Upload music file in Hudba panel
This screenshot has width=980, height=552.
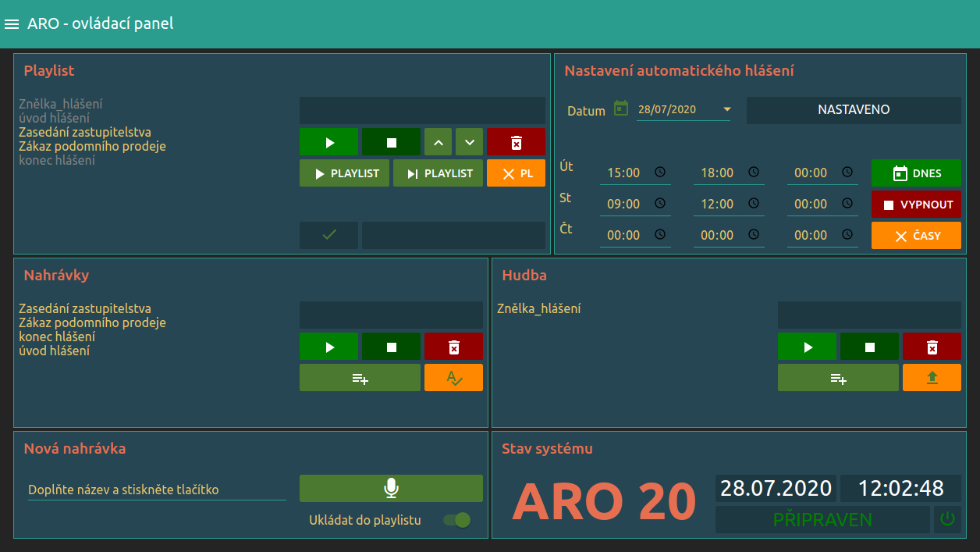pyautogui.click(x=932, y=378)
